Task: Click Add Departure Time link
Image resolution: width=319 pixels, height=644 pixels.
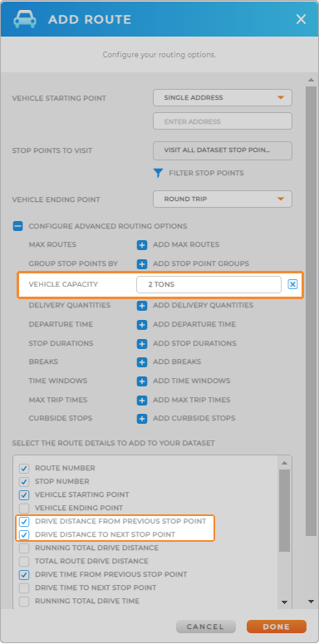Action: coord(194,324)
